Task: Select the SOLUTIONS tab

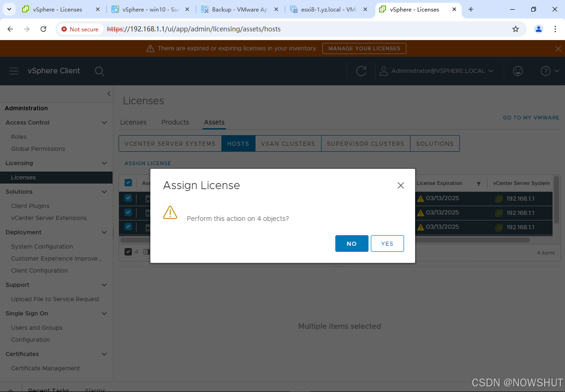Action: point(435,143)
